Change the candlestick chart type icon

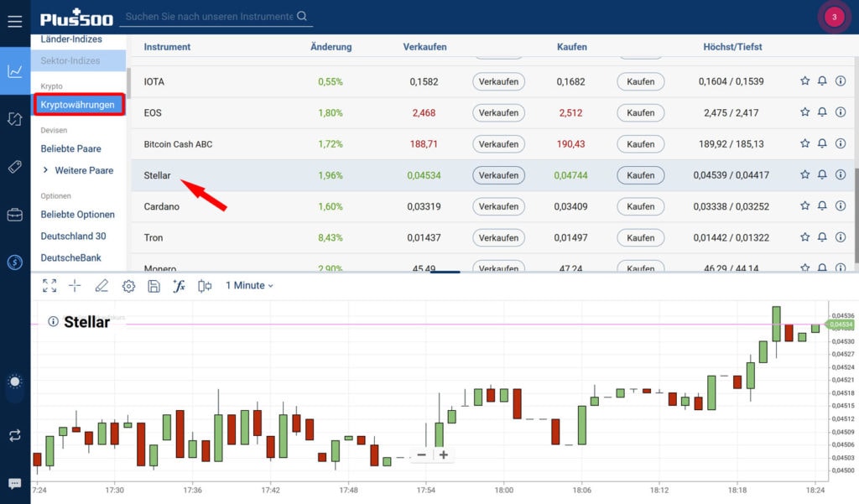(203, 285)
